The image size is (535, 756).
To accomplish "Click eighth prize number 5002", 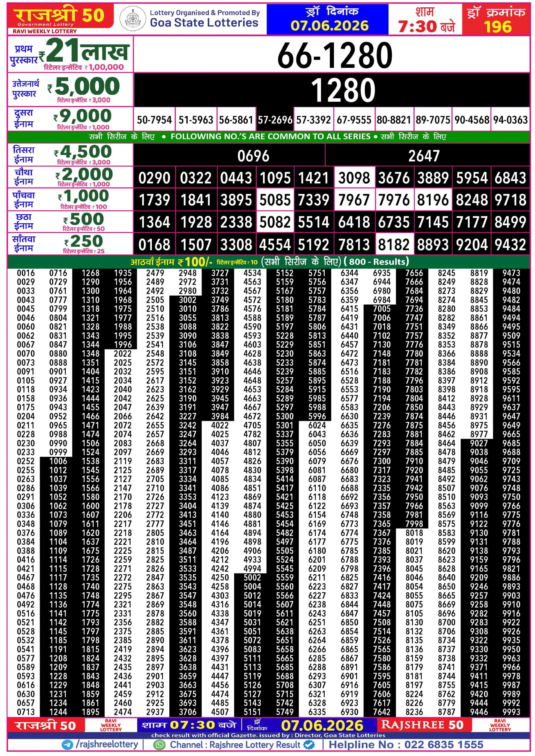I will point(252,578).
